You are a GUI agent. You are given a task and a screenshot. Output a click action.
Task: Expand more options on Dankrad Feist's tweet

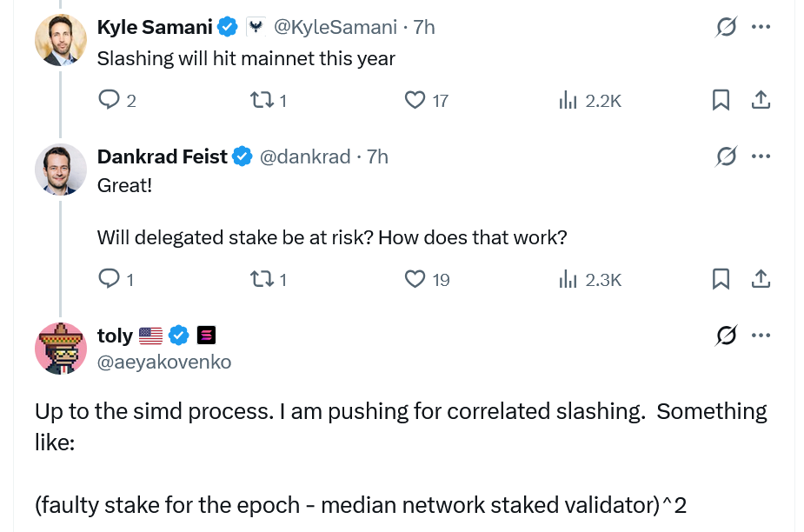(761, 156)
